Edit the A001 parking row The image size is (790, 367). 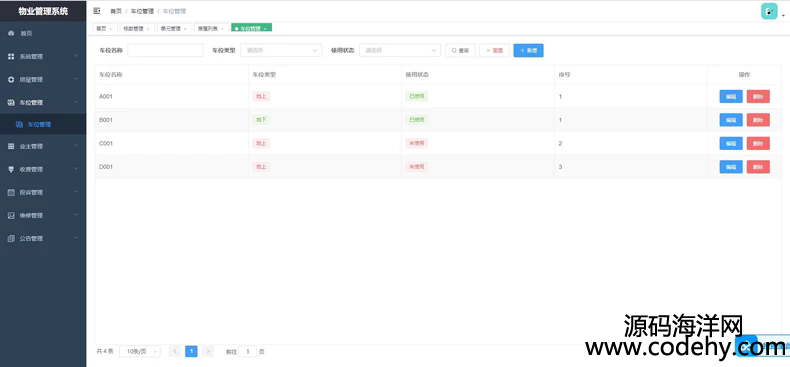click(x=731, y=96)
